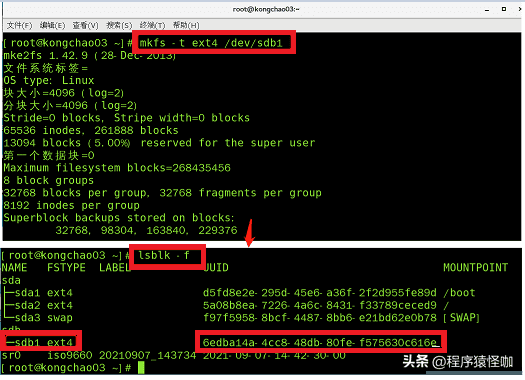Click the /boot mountpoint

[459, 293]
